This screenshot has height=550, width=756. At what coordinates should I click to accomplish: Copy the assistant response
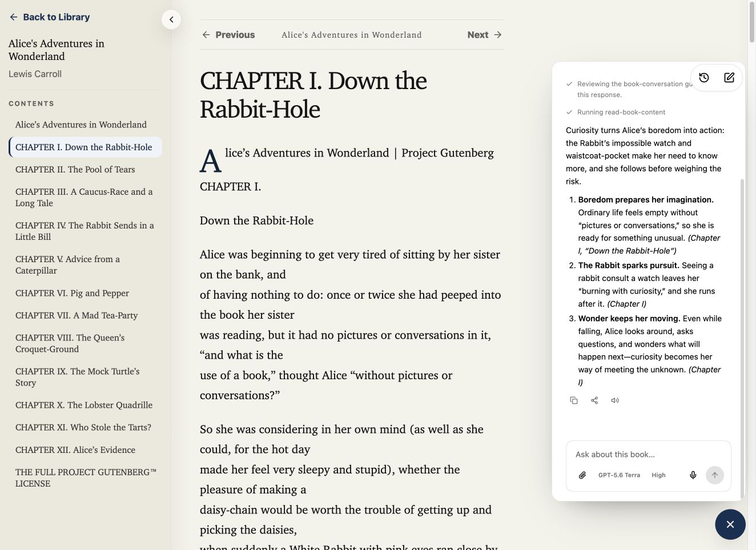[574, 400]
